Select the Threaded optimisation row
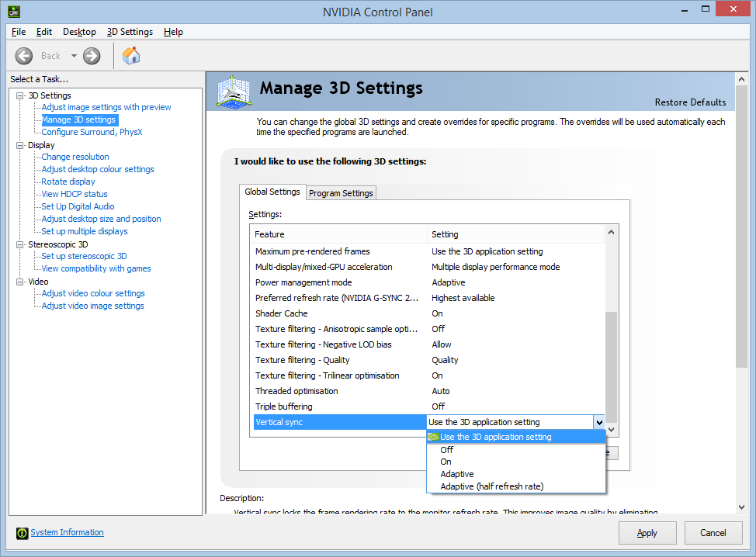The width and height of the screenshot is (756, 557). tap(428, 391)
